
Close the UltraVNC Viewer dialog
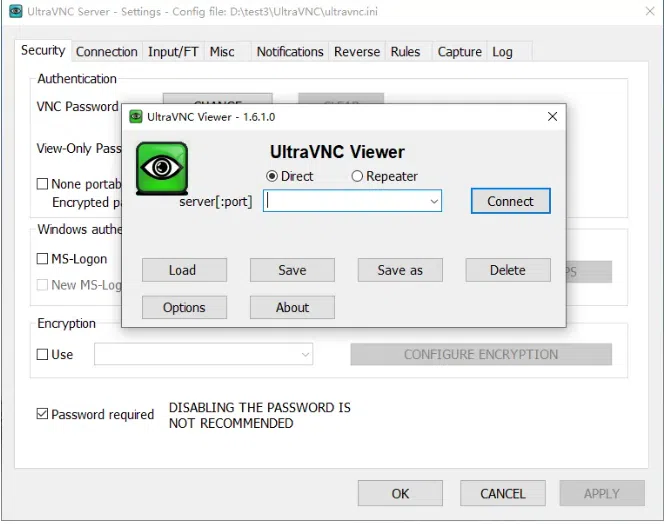(552, 116)
